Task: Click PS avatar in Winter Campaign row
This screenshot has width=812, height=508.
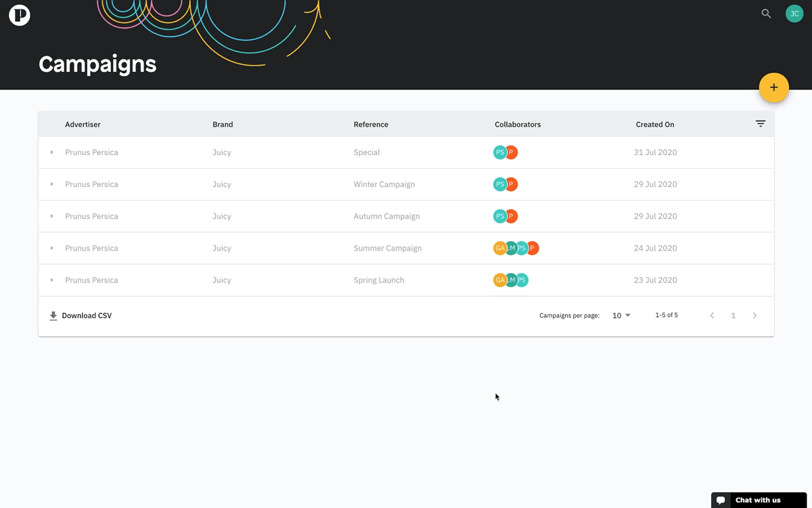Action: pos(499,184)
